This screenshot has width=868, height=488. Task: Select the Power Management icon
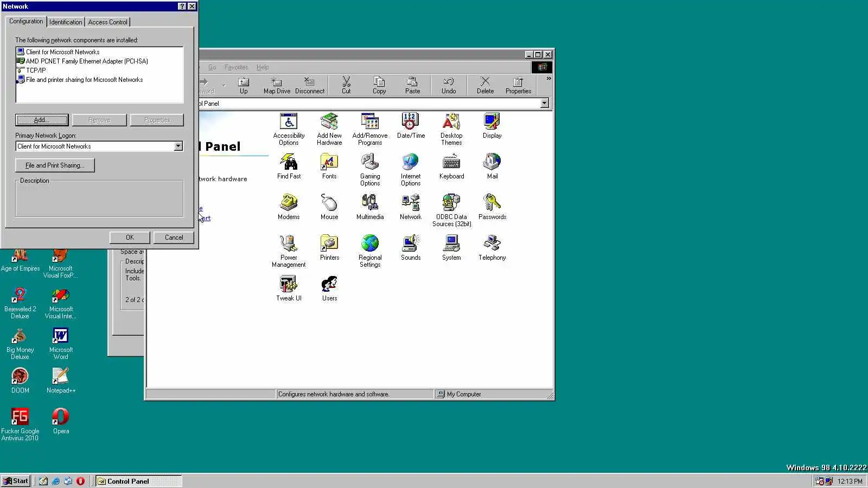click(289, 251)
